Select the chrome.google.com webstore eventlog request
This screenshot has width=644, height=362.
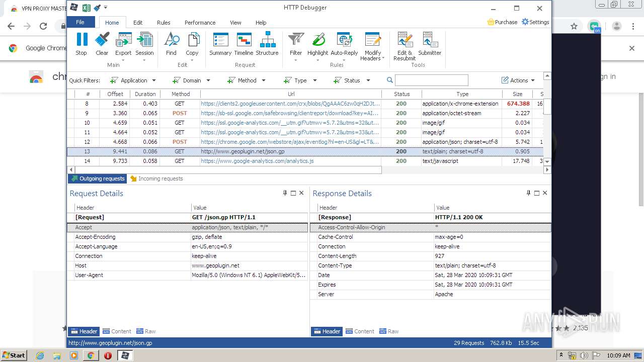[306, 142]
